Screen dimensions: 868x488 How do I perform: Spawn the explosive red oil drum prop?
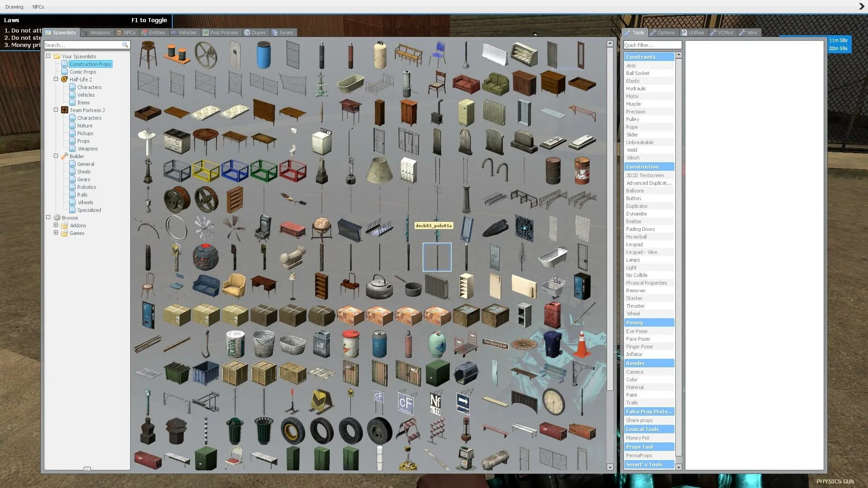click(x=582, y=170)
